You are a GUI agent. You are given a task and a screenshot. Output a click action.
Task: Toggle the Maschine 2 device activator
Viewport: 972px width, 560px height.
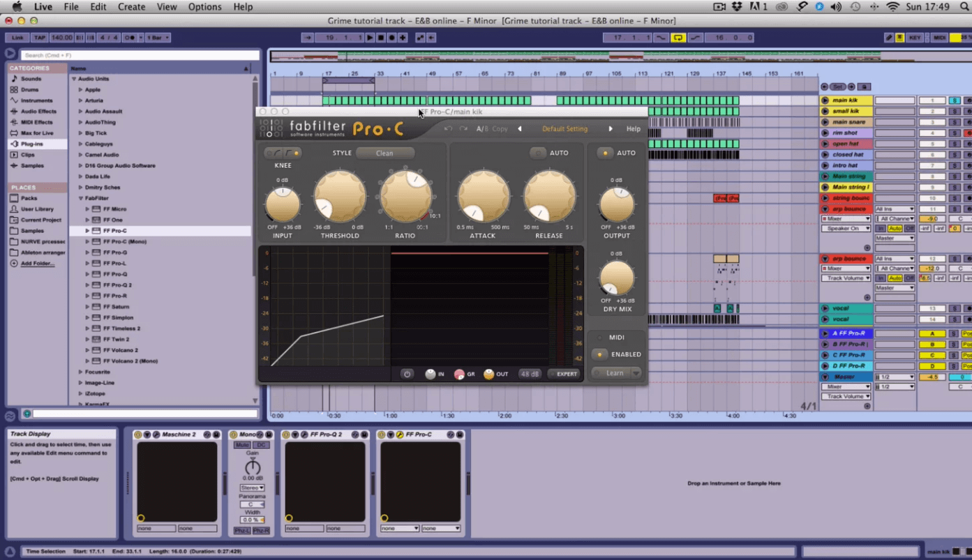138,434
